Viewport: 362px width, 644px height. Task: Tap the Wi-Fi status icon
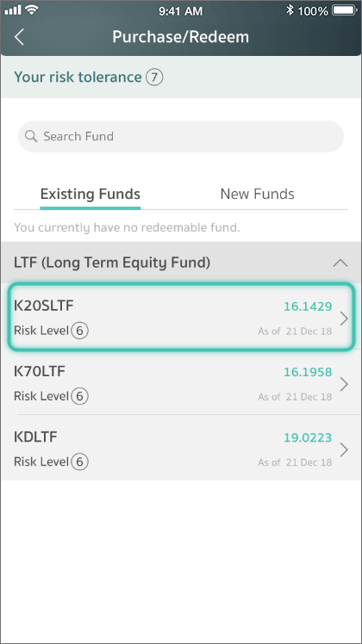[x=32, y=9]
